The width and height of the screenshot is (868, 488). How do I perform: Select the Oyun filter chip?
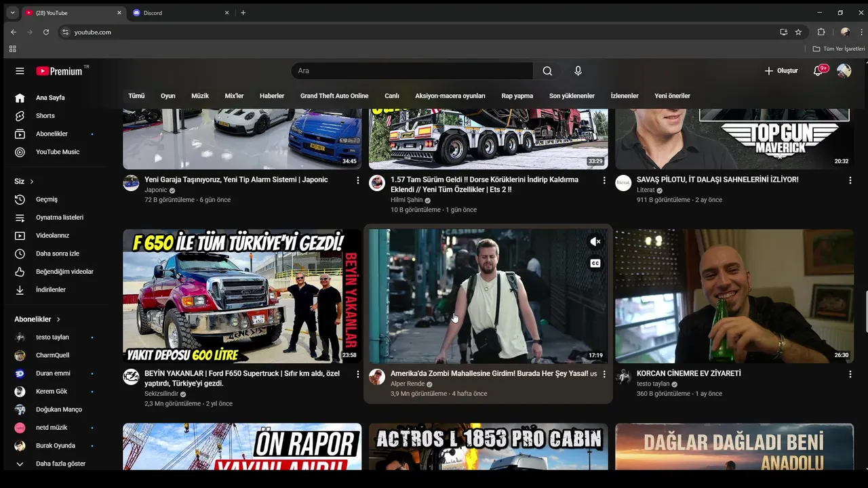167,96
